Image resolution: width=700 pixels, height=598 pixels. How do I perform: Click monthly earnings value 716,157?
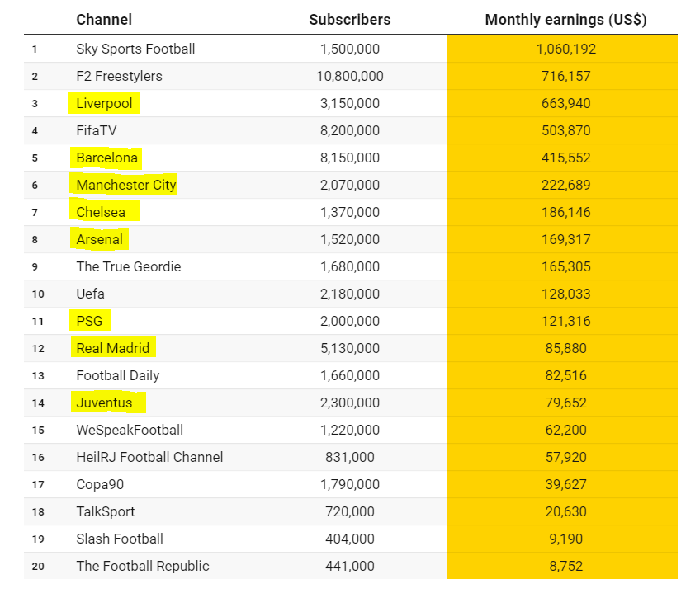565,76
